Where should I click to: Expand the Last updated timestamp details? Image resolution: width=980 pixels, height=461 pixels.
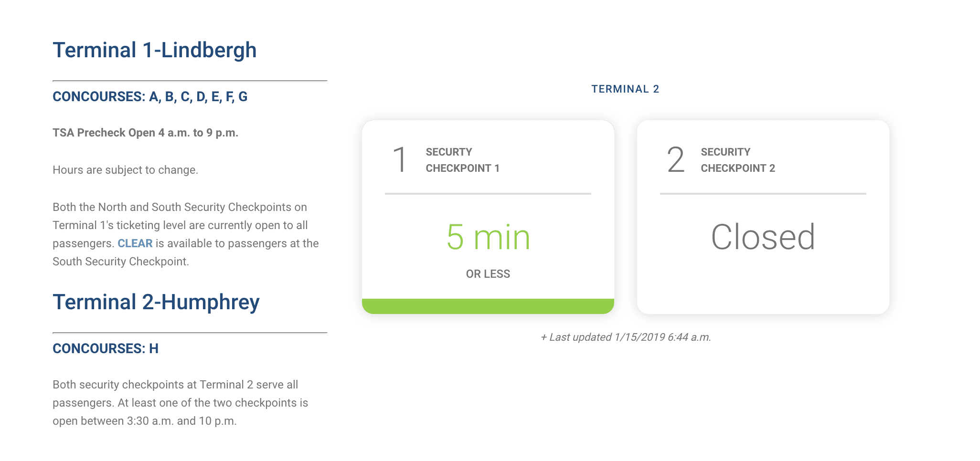(626, 337)
